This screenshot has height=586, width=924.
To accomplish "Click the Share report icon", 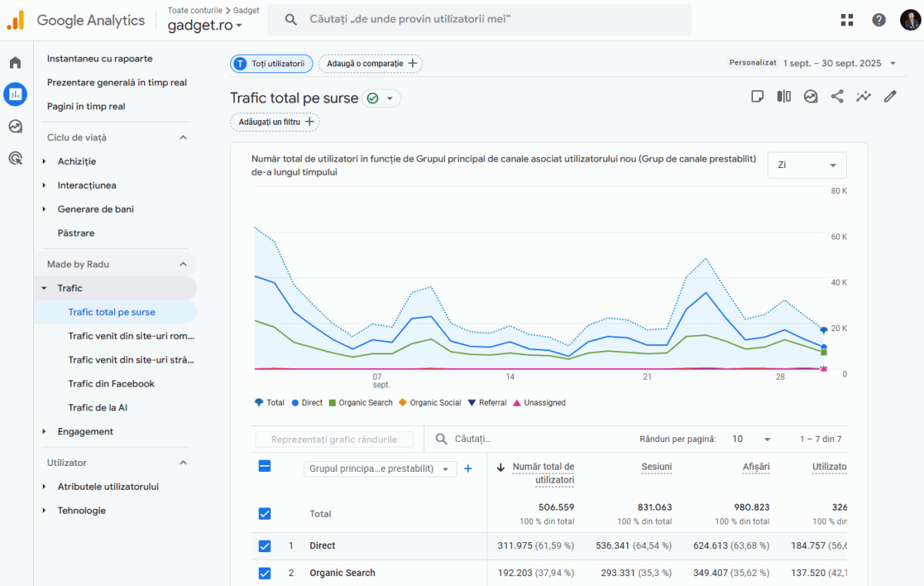I will pos(837,96).
